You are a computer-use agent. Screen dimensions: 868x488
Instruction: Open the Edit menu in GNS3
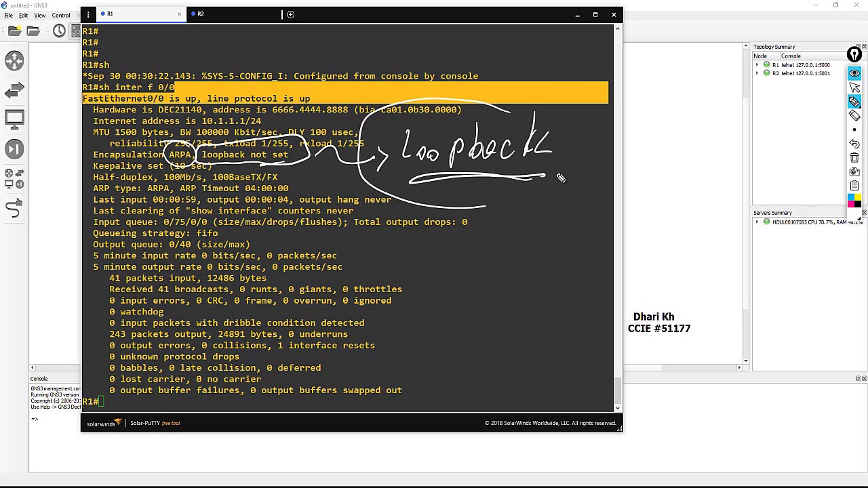coord(23,15)
